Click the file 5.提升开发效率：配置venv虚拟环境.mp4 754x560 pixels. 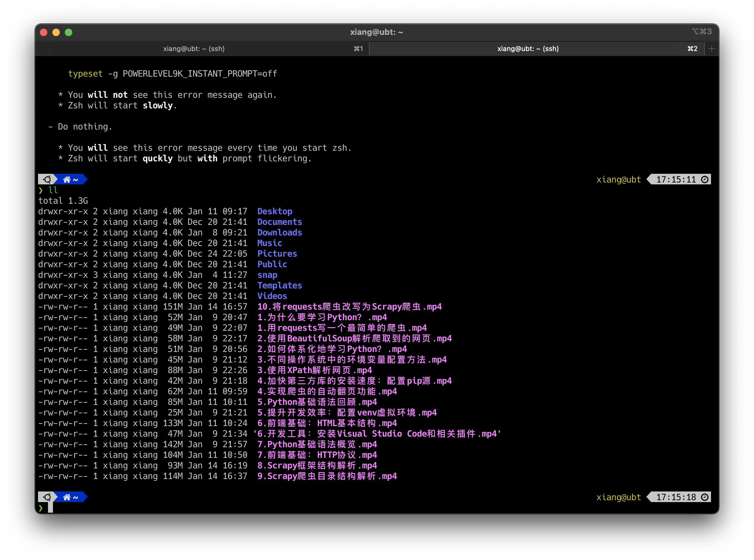[347, 413]
